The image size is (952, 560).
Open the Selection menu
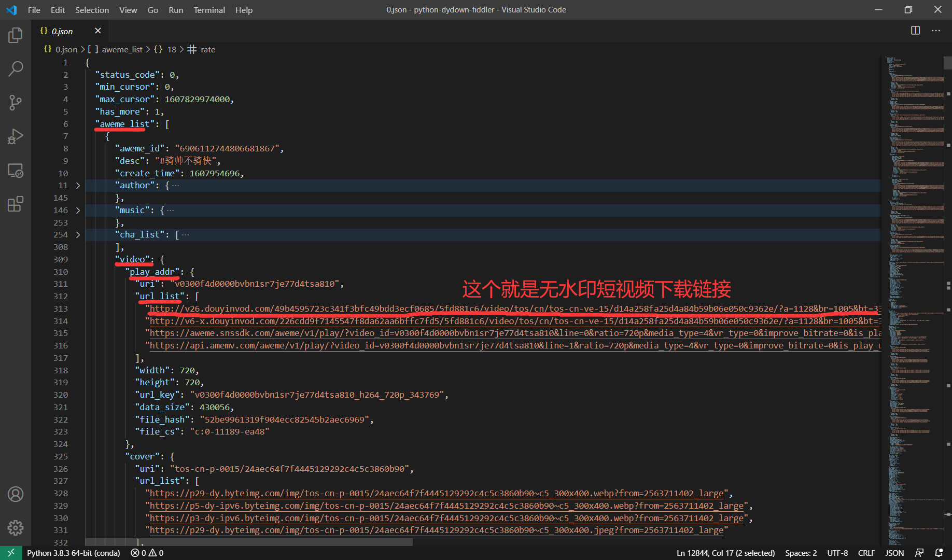click(92, 10)
